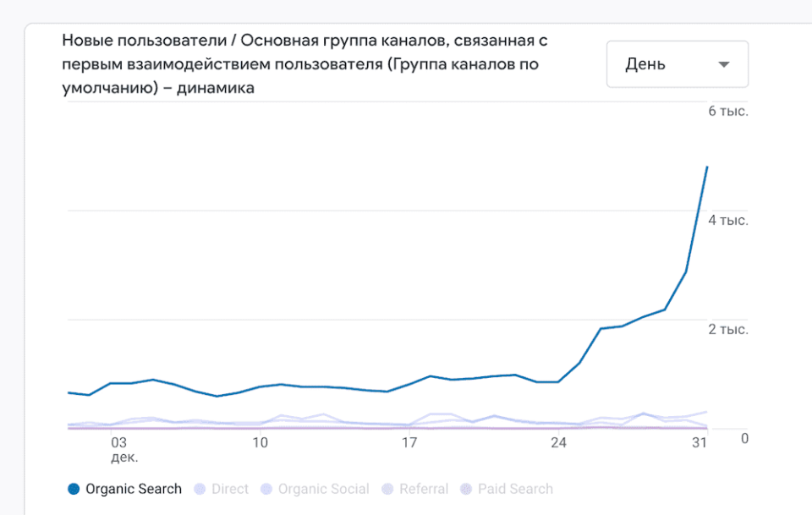
Task: Click the Referral legend dot
Action: click(388, 489)
